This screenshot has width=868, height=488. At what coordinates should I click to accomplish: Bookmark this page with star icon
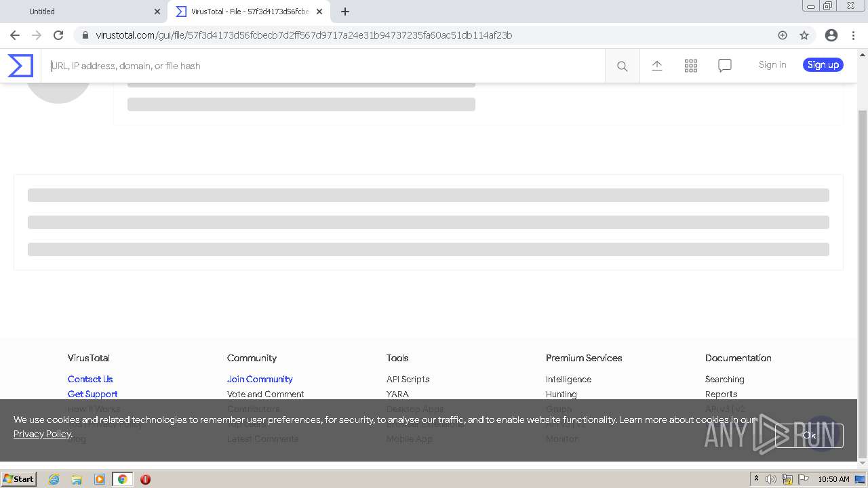pos(804,35)
